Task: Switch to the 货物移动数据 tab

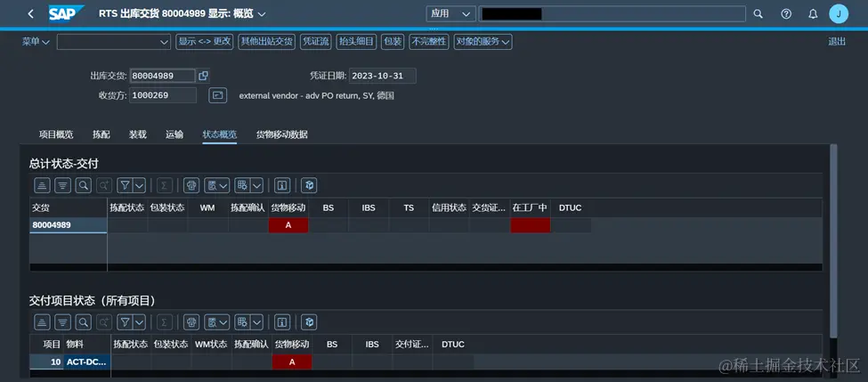Action: [282, 134]
